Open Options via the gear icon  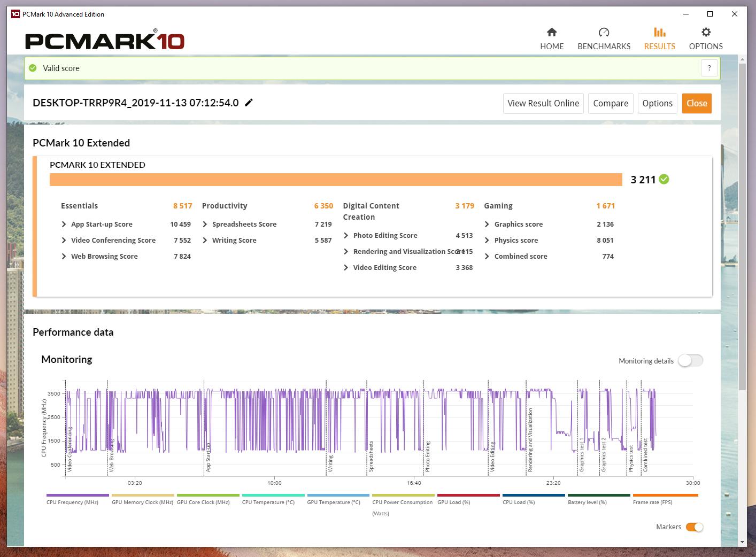point(706,33)
